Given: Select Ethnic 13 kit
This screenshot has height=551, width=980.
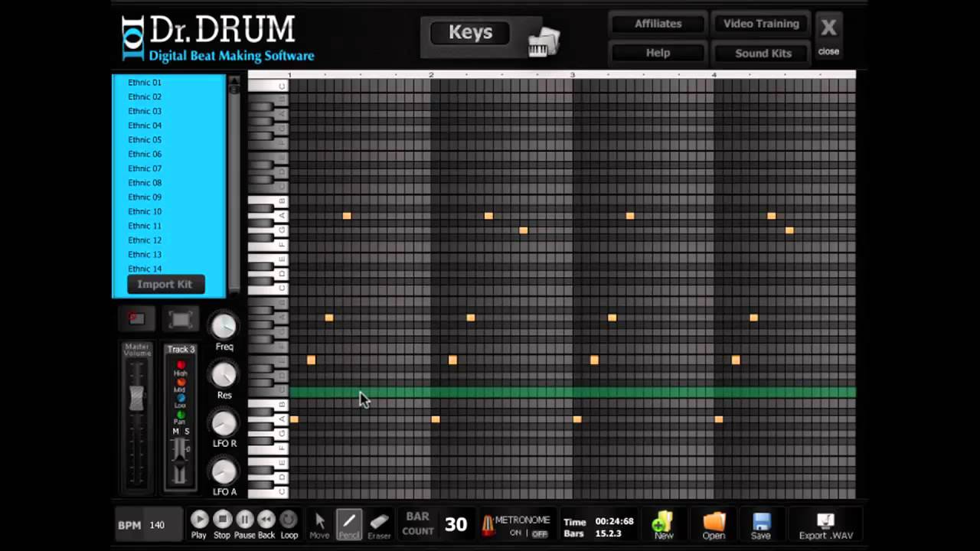Looking at the screenshot, I should [x=145, y=255].
